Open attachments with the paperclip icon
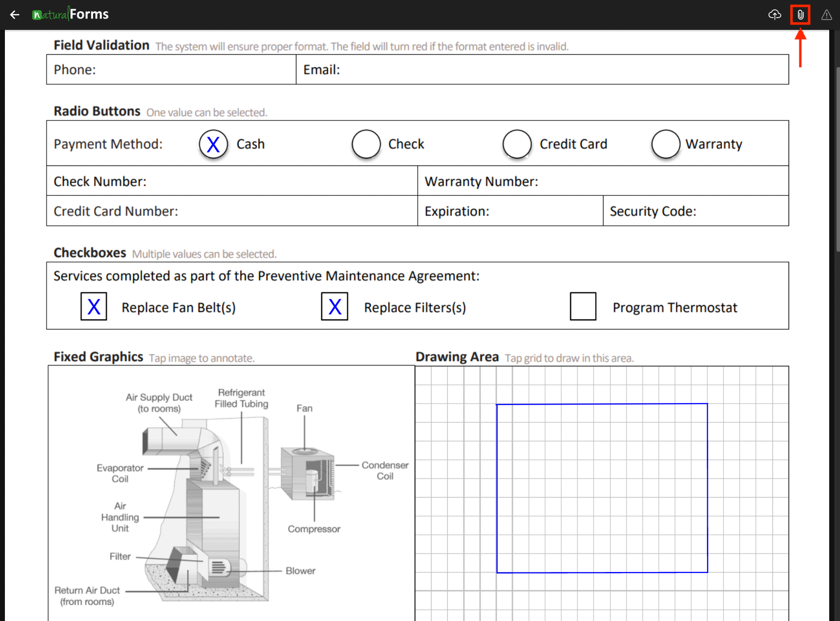The height and width of the screenshot is (621, 840). click(x=800, y=15)
